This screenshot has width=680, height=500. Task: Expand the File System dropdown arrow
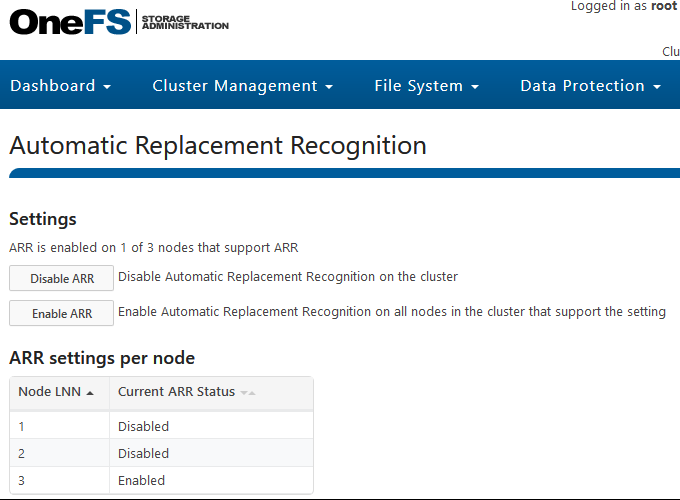[x=475, y=87]
